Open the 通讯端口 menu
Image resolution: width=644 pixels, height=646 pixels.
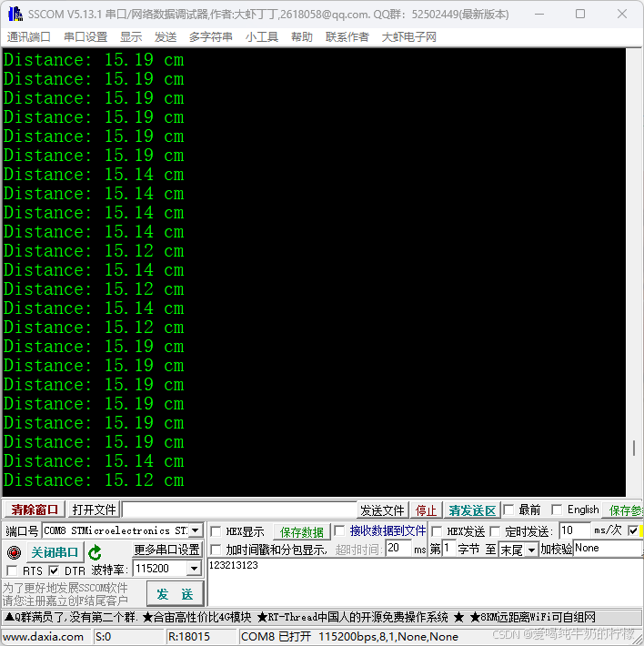[28, 37]
